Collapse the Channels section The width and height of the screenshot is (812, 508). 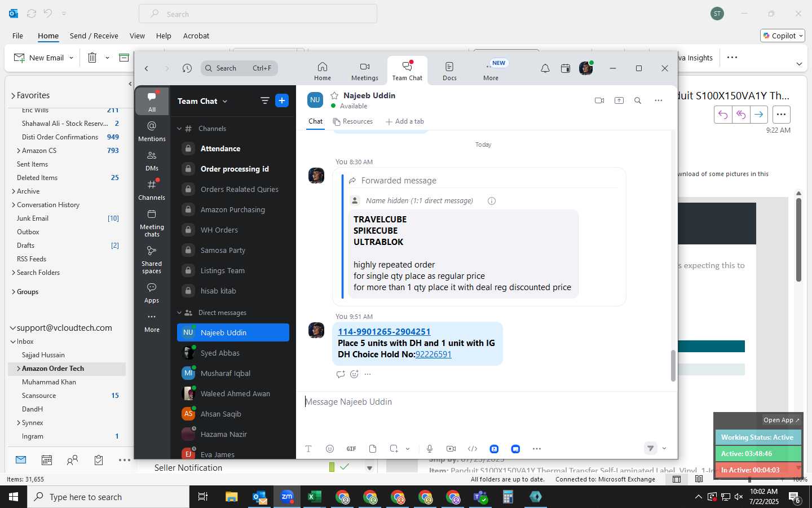point(179,129)
